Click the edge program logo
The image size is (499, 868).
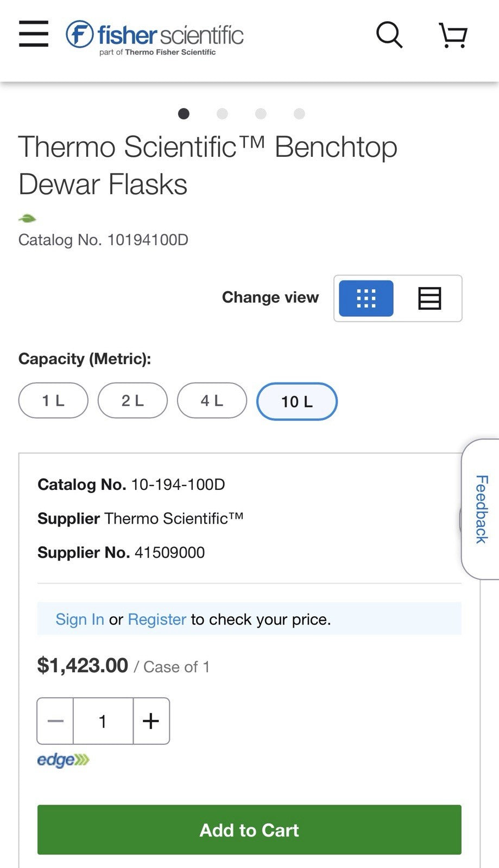coord(63,759)
